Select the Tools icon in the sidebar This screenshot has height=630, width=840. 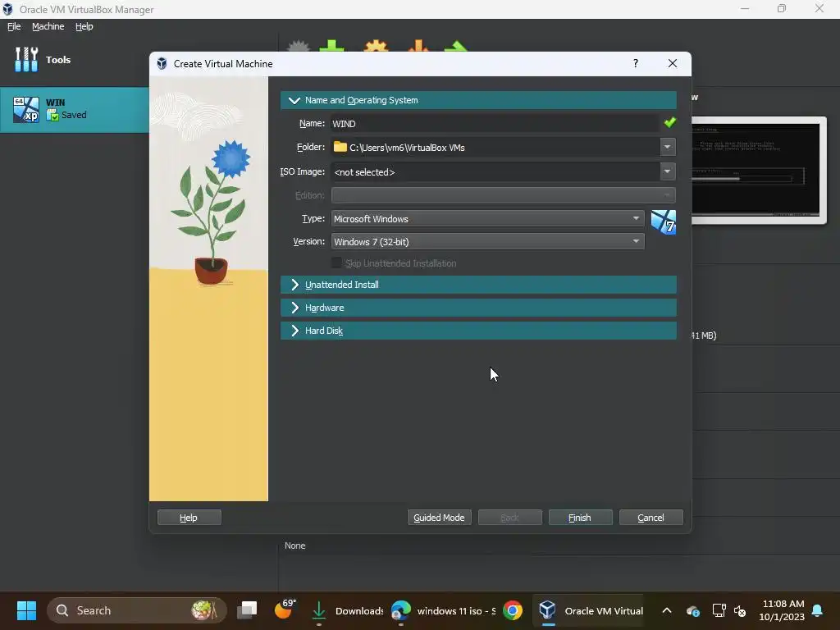coord(26,59)
